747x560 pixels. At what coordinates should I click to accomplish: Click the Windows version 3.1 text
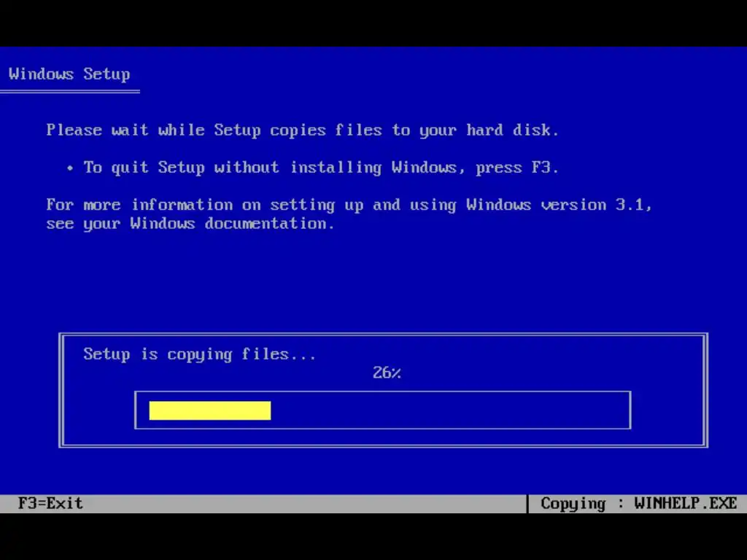(x=558, y=205)
